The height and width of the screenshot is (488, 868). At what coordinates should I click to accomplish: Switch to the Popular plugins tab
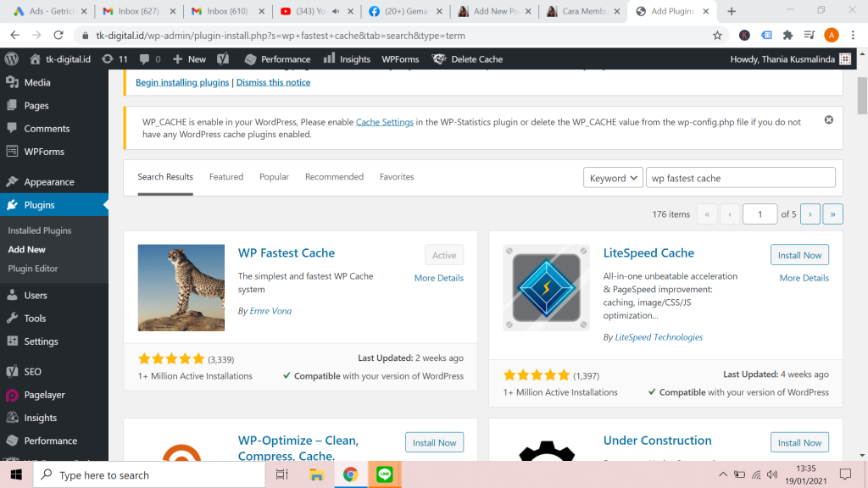pos(274,176)
